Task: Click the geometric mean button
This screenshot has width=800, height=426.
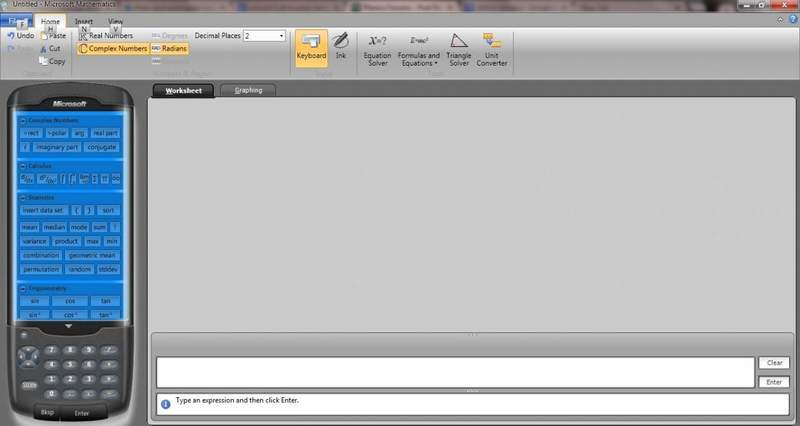Action: coord(92,256)
